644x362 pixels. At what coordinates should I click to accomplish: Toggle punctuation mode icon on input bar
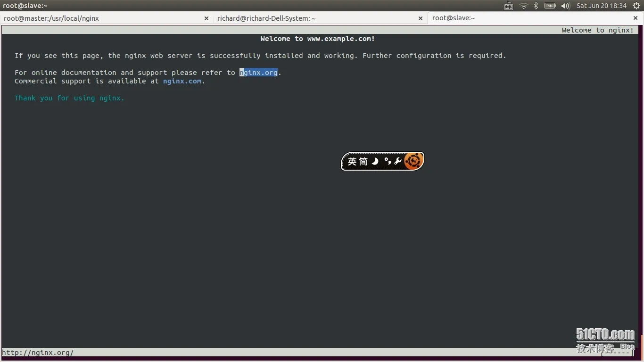388,162
